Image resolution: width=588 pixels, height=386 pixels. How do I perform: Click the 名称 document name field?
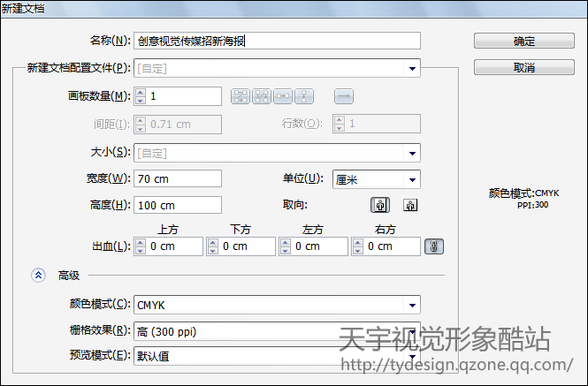click(x=277, y=41)
